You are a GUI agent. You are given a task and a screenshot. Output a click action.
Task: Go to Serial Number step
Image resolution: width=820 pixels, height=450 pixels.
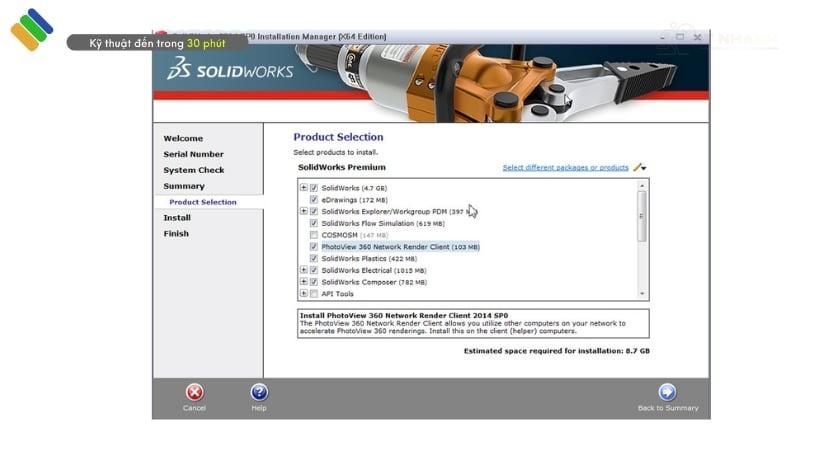pos(193,154)
